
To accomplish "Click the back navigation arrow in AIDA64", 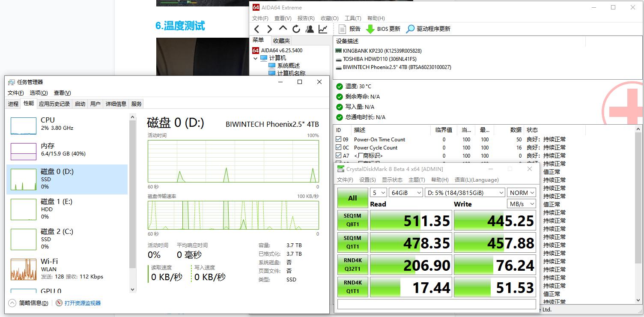I will point(257,29).
